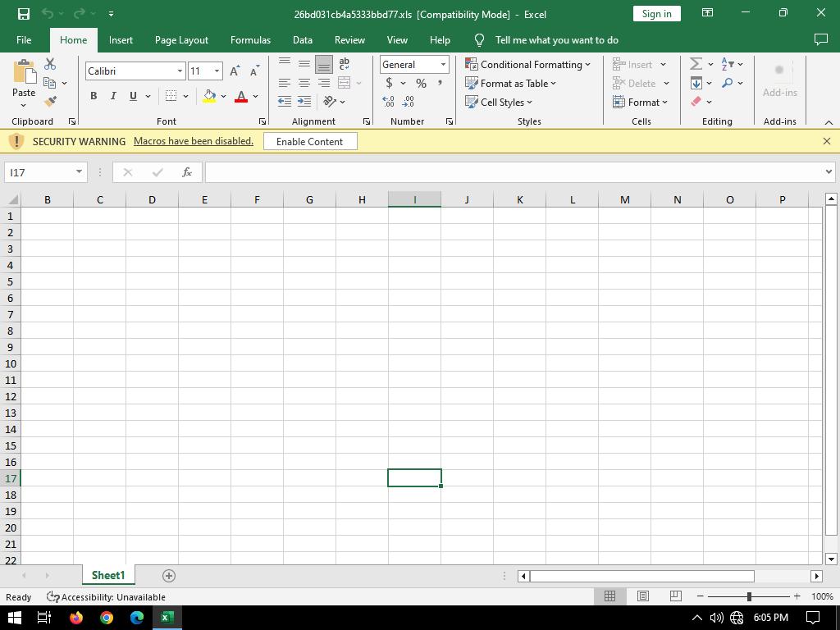This screenshot has width=840, height=630.
Task: Toggle italic formatting
Action: tap(113, 96)
